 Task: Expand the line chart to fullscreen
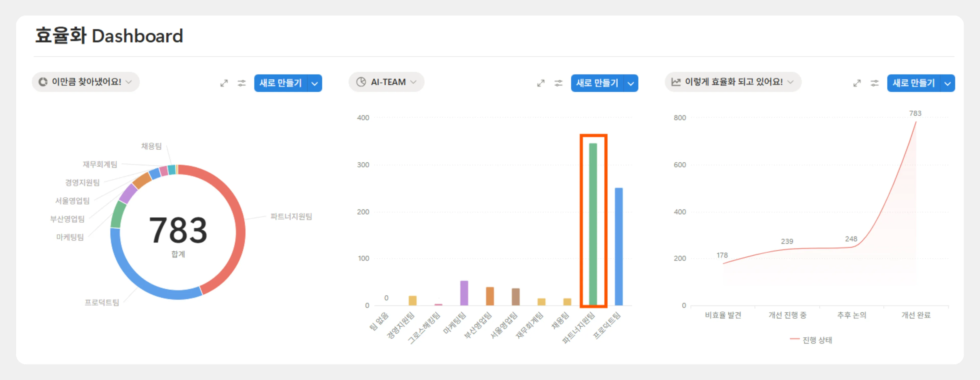pyautogui.click(x=857, y=83)
